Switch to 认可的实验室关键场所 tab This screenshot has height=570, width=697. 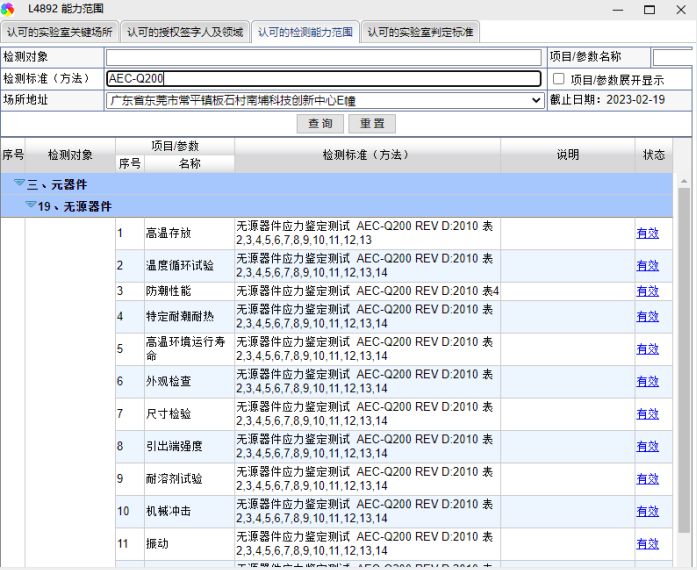[x=61, y=32]
